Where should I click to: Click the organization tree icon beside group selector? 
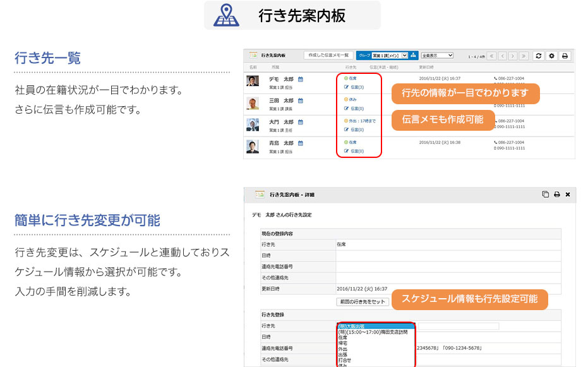(414, 56)
